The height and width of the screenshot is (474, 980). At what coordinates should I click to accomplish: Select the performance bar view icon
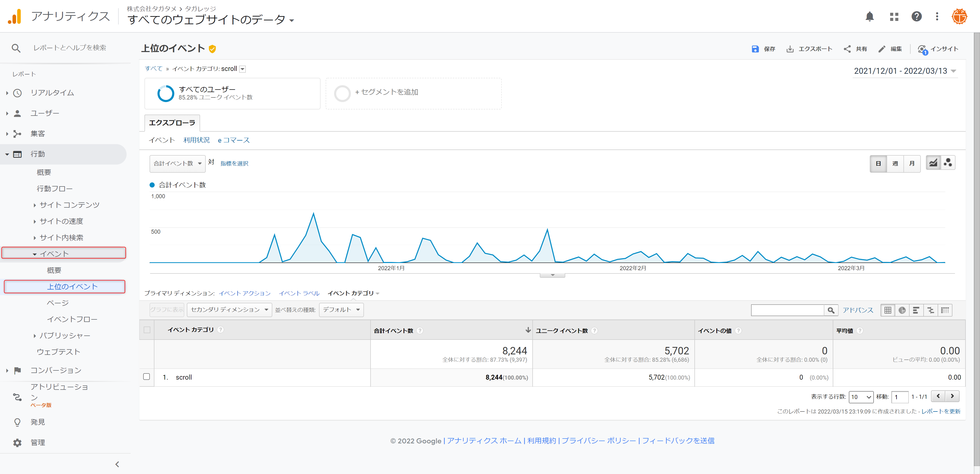(916, 310)
